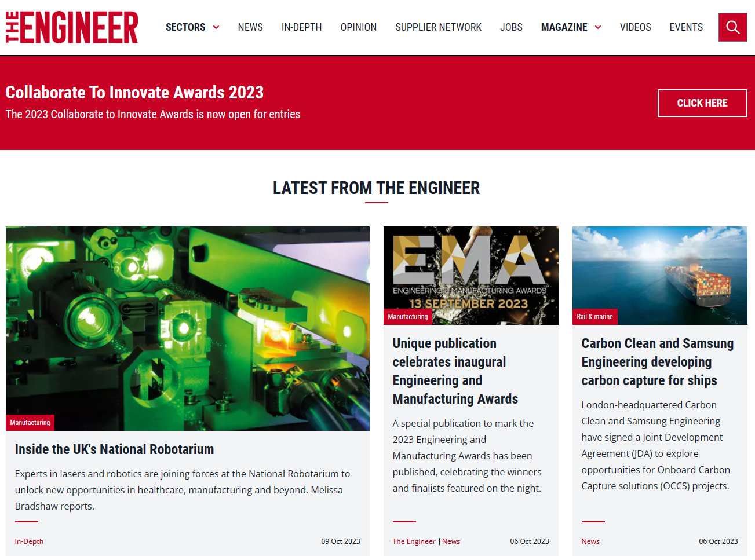Image resolution: width=755 pixels, height=560 pixels.
Task: Navigate to Videos
Action: click(635, 27)
